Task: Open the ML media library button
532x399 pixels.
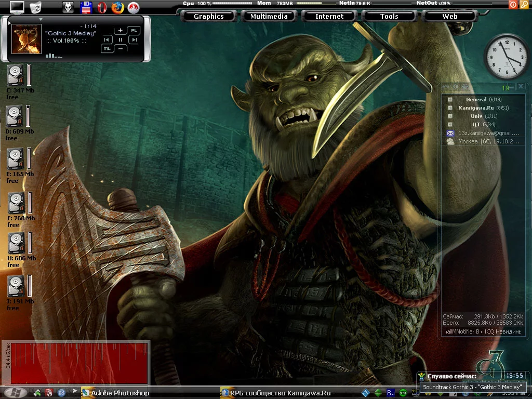Action: click(x=107, y=49)
